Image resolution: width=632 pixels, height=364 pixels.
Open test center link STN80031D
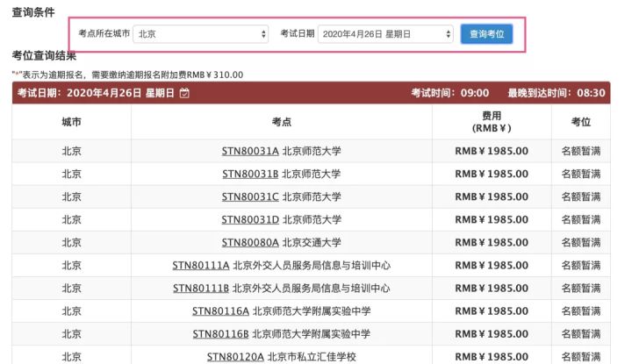pos(250,220)
